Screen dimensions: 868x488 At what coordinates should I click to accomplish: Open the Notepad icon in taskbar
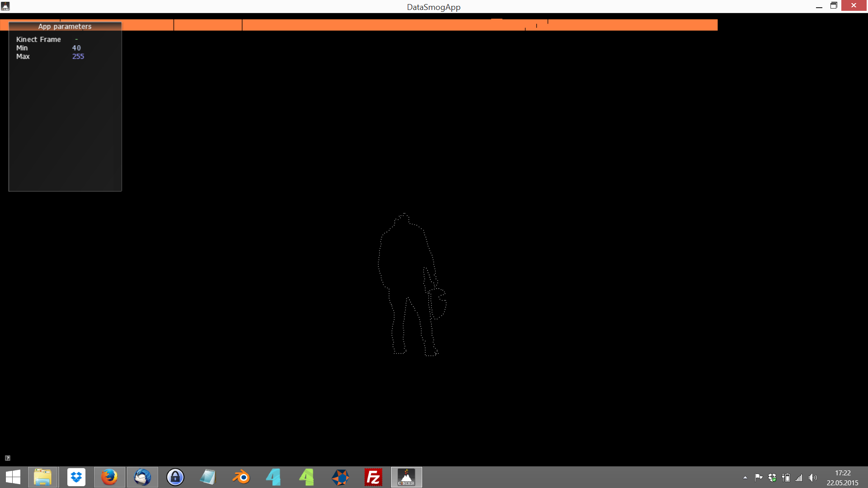(x=208, y=477)
